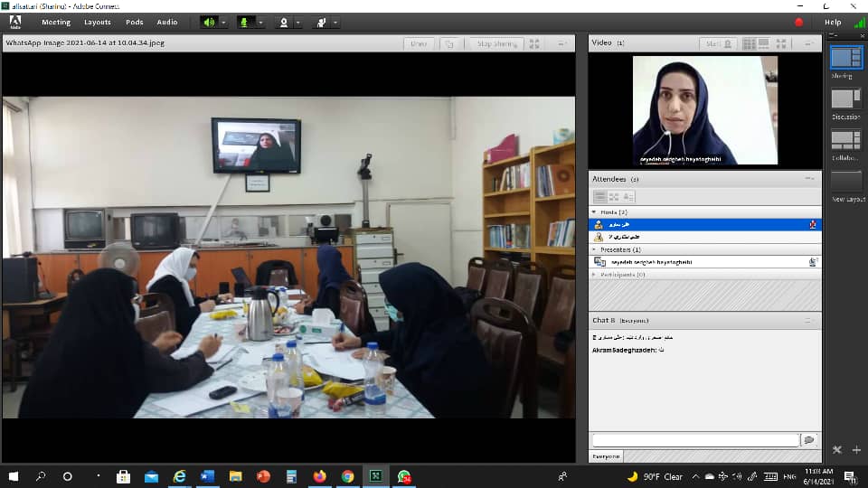
Task: Expand the Participants group
Action: tap(594, 275)
